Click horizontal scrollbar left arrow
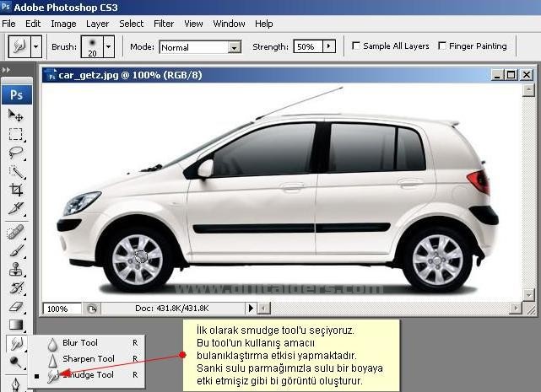Image resolution: width=541 pixels, height=392 pixels. (x=263, y=308)
